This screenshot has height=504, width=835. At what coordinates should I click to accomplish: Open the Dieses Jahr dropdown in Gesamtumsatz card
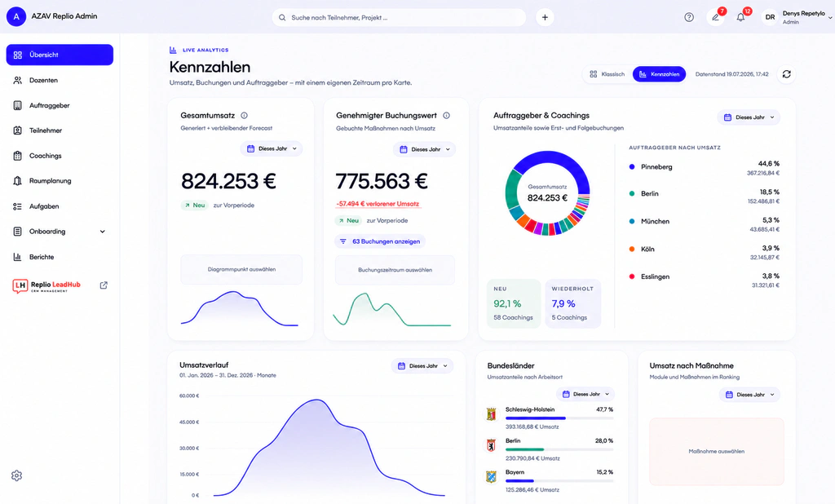(272, 148)
